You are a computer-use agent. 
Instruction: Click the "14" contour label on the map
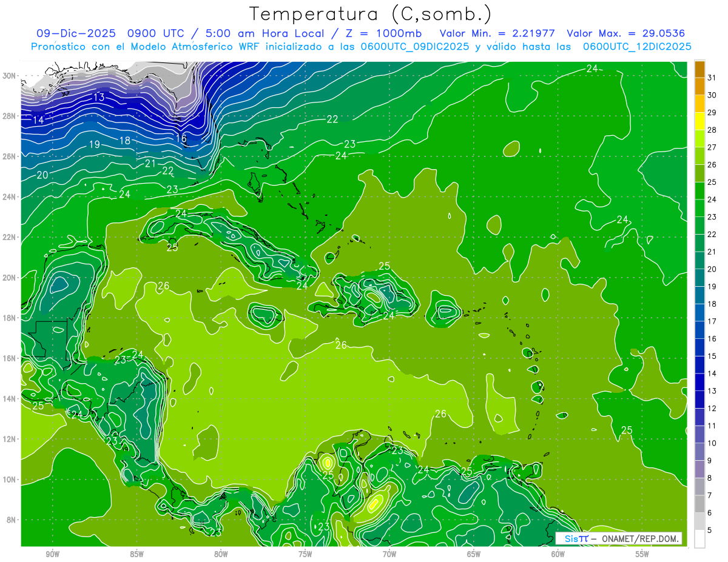tap(38, 120)
